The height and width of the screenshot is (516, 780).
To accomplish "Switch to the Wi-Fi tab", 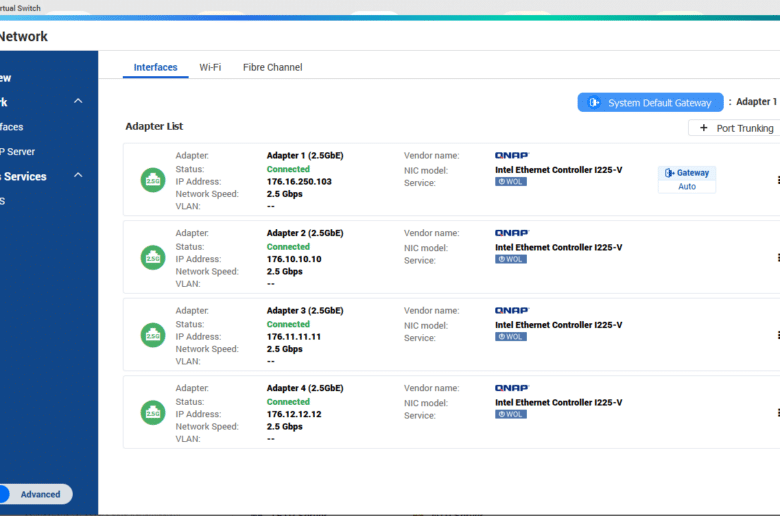I will coord(210,67).
